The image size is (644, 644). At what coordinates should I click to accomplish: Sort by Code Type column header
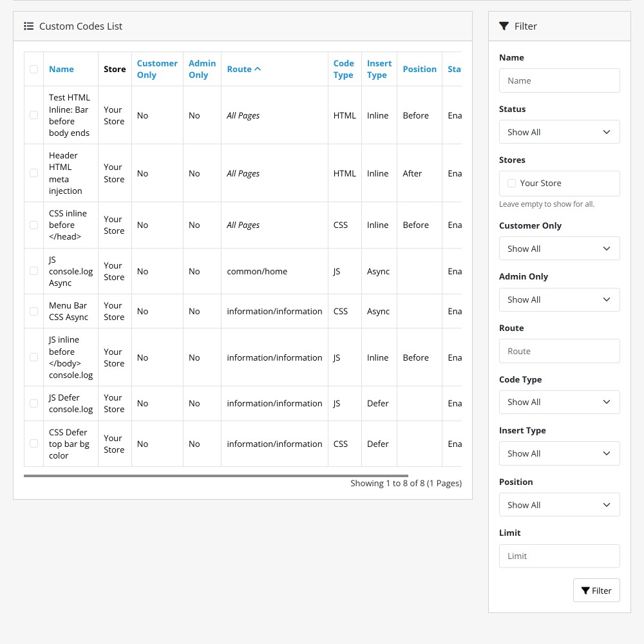point(343,69)
